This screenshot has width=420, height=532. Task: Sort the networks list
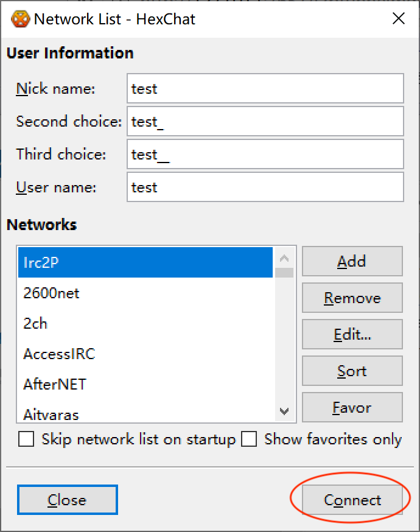point(352,371)
